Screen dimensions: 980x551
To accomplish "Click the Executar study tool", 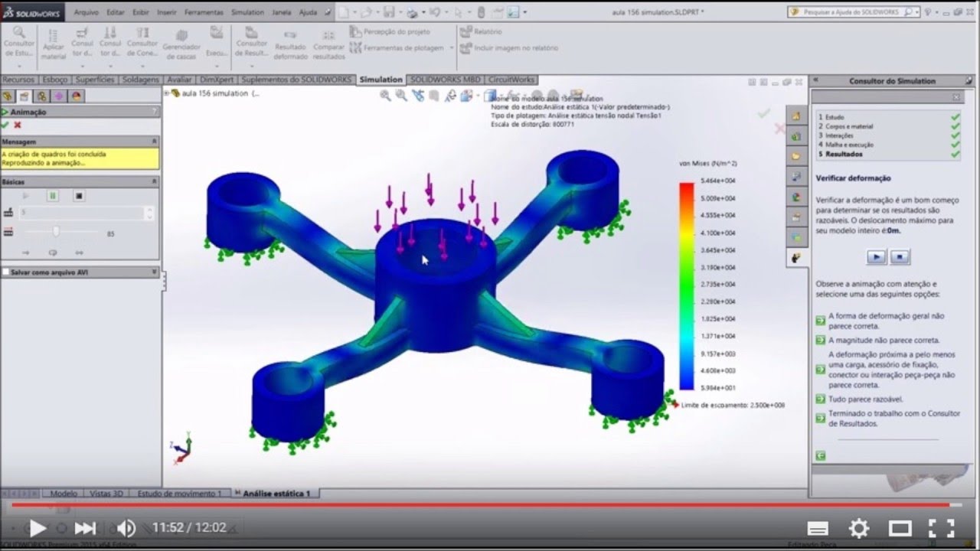I will coord(217,41).
